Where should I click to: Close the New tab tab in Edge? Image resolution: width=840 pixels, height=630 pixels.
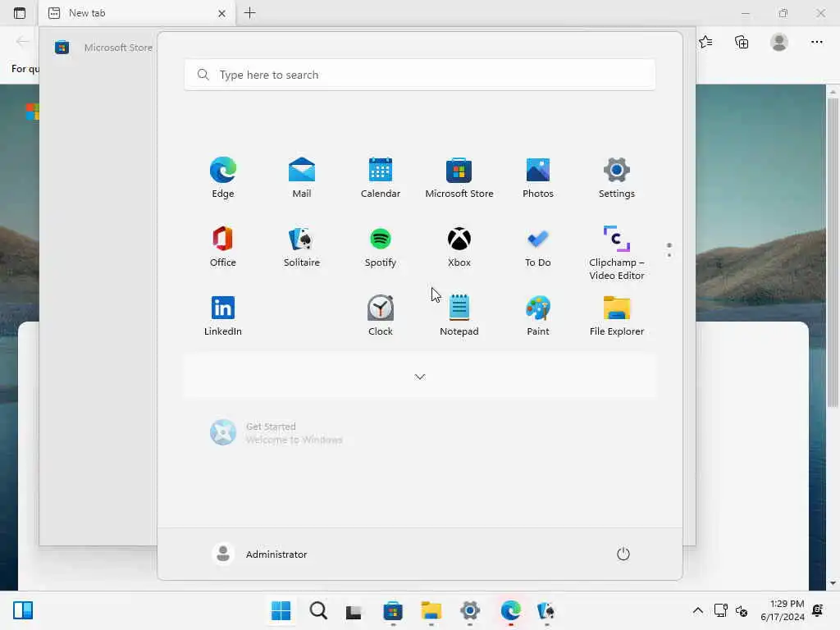click(x=221, y=13)
